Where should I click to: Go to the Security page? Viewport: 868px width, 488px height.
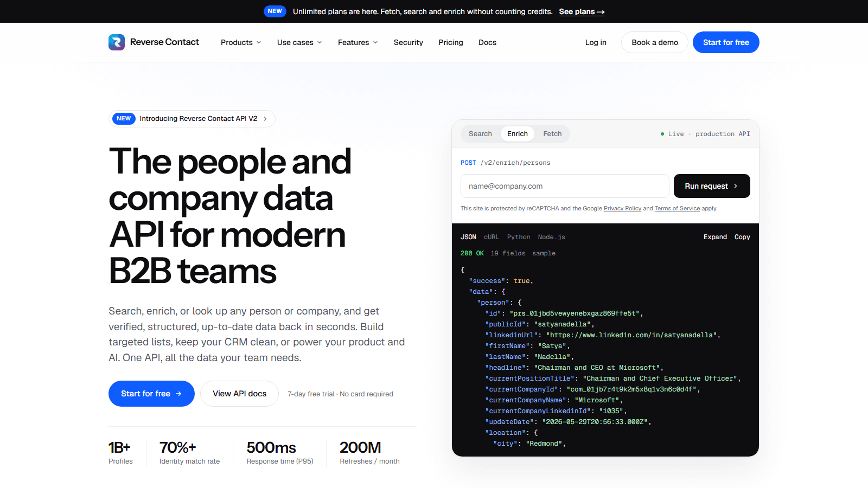coord(409,42)
